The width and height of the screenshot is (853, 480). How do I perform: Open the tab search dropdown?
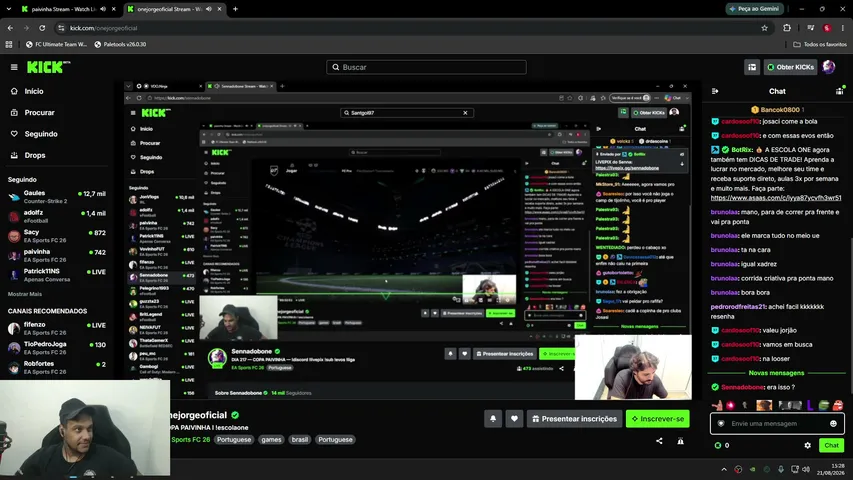tap(8, 9)
